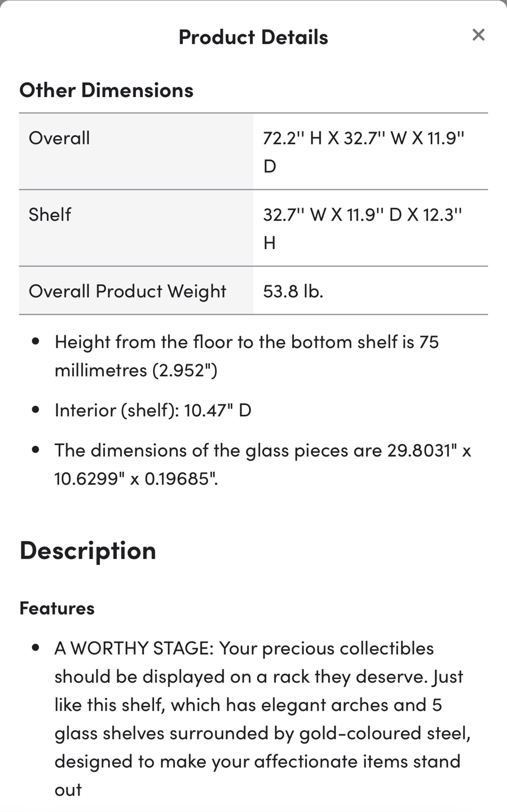This screenshot has width=507, height=812.
Task: Click the Description heading
Action: coord(88,550)
